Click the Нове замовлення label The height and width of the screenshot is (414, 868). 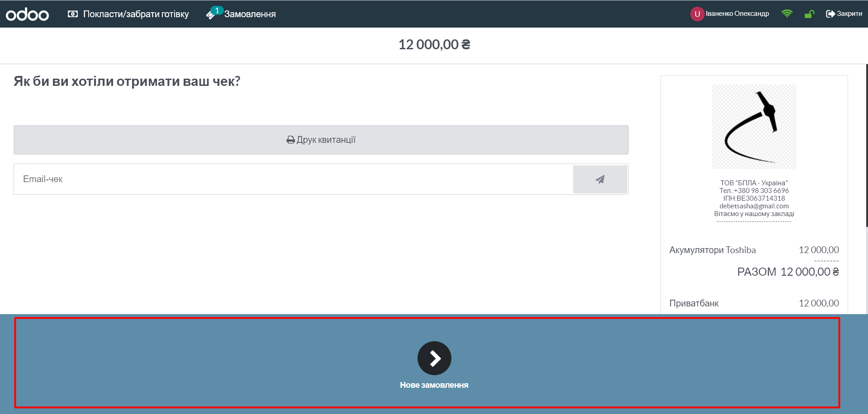[434, 385]
